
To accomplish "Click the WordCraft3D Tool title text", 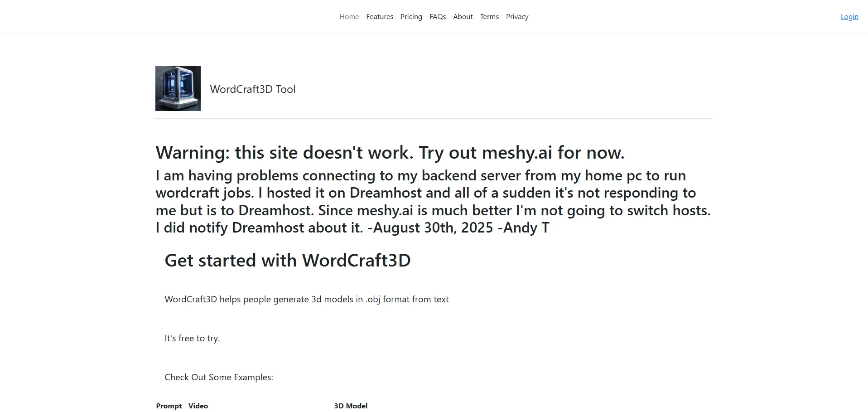I will click(252, 89).
